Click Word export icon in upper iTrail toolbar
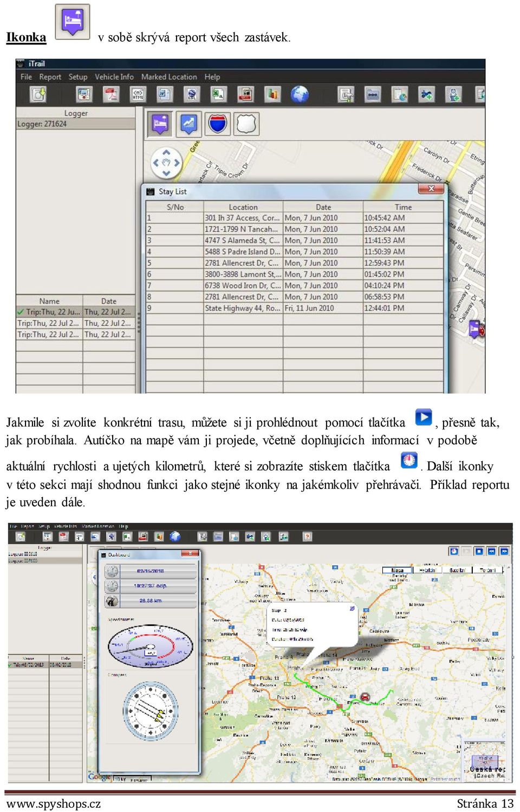520x812 pixels. click(165, 95)
